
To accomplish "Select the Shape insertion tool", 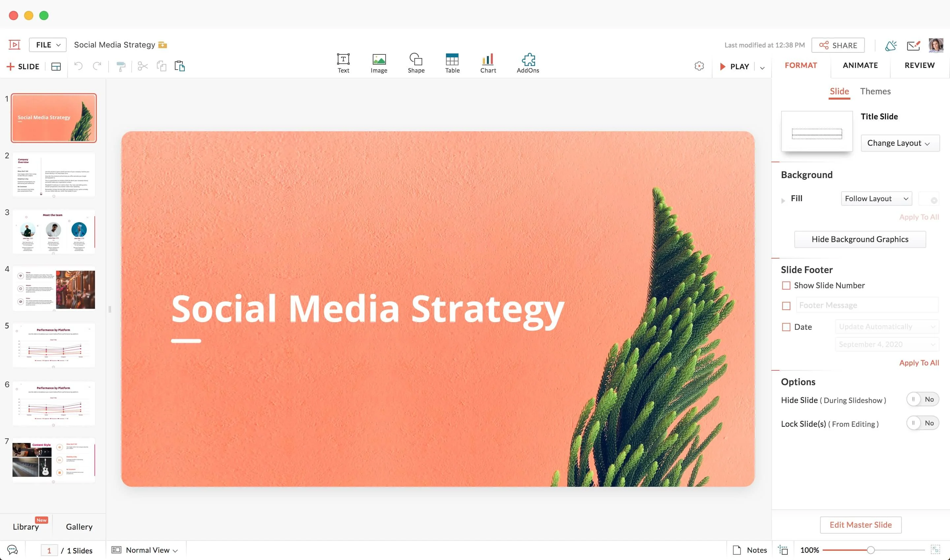I will [x=415, y=63].
